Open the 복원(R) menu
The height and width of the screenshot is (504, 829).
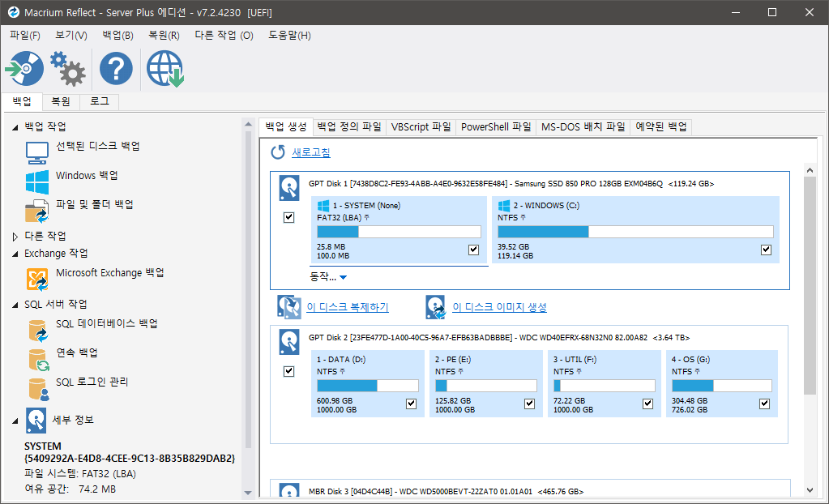pyautogui.click(x=164, y=36)
